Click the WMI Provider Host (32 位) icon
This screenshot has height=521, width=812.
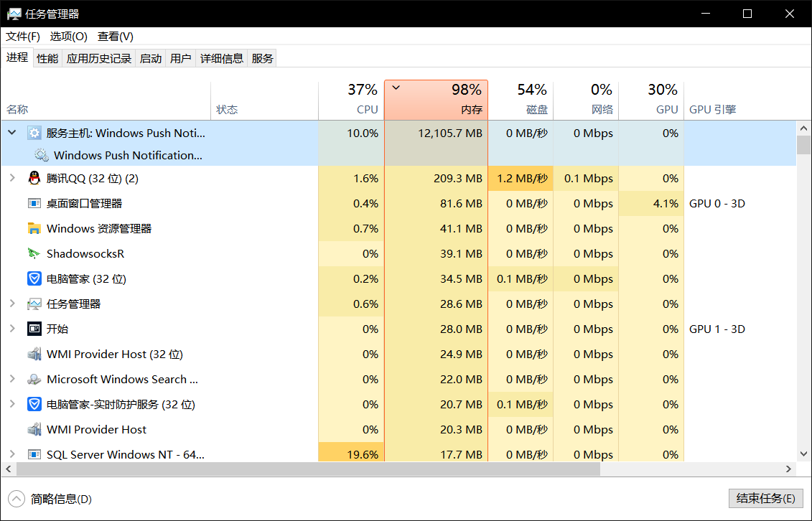(x=34, y=354)
